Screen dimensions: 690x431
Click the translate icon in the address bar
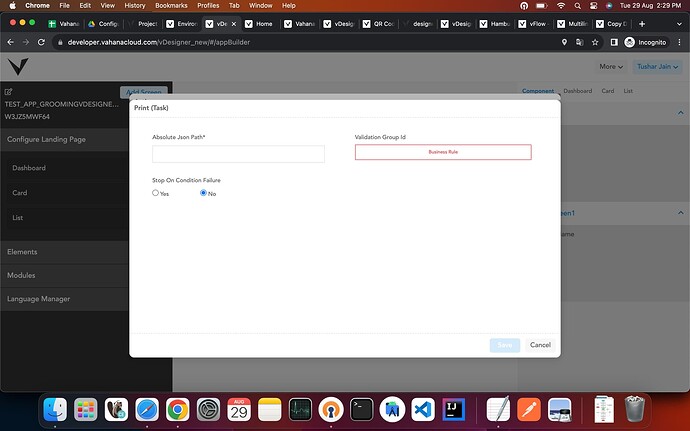pyautogui.click(x=580, y=42)
